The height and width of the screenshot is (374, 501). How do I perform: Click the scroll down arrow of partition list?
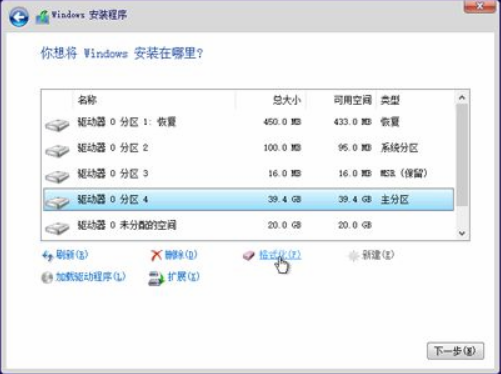click(x=462, y=233)
